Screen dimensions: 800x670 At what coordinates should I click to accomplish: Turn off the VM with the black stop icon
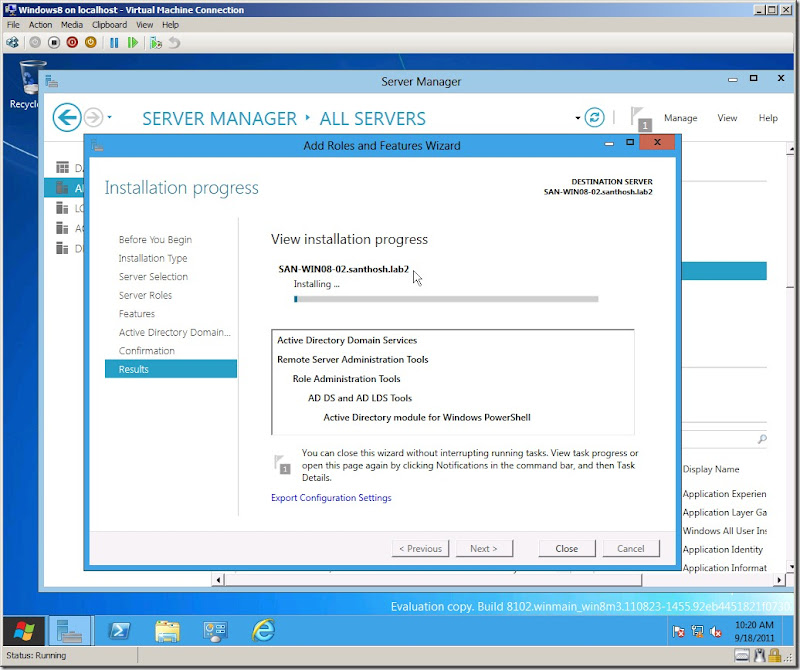(54, 42)
